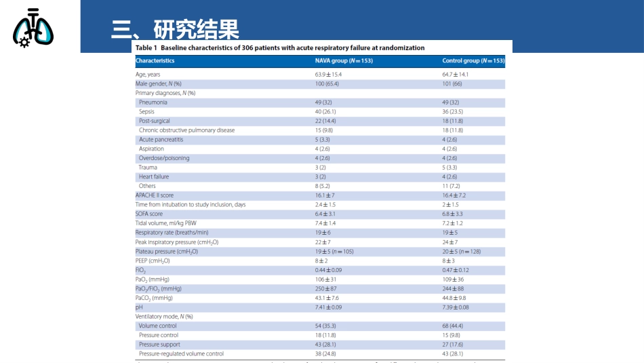Screen dimensions: 644x363
Task: Select the value 15 (9.8) in COPD row
Action: 324,130
